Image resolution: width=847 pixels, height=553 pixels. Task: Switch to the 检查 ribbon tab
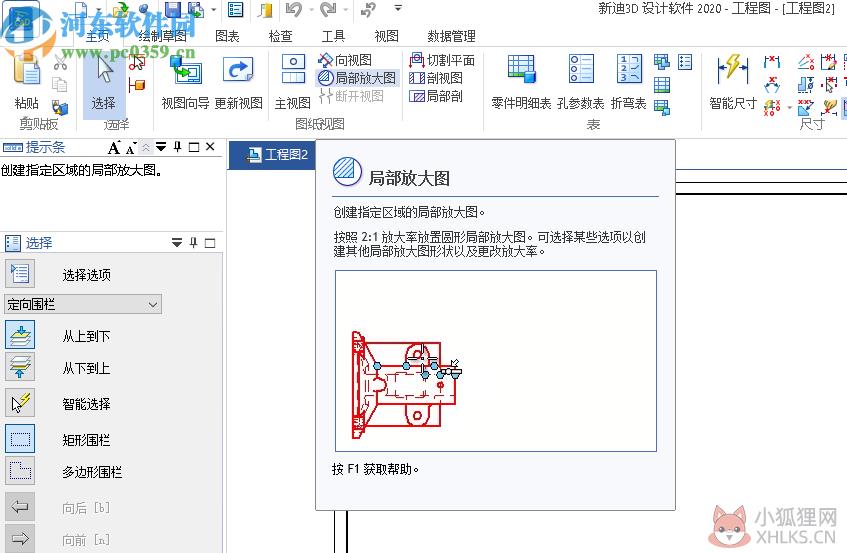pos(280,36)
